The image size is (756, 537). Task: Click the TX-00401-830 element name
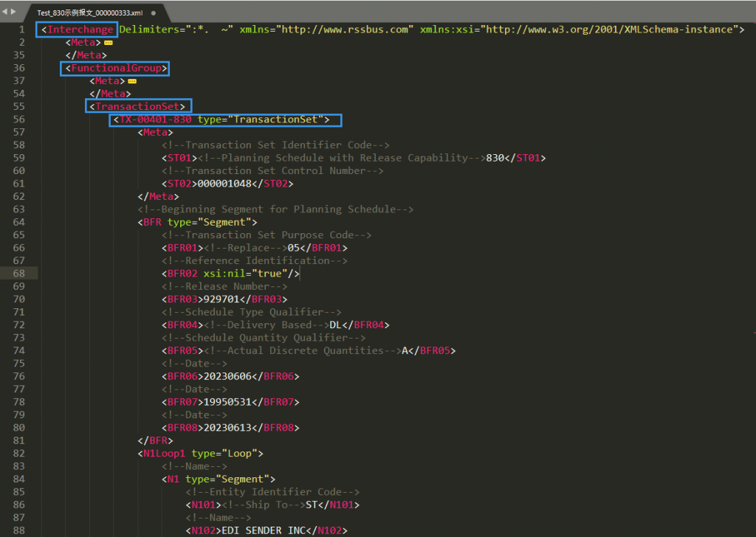point(156,119)
